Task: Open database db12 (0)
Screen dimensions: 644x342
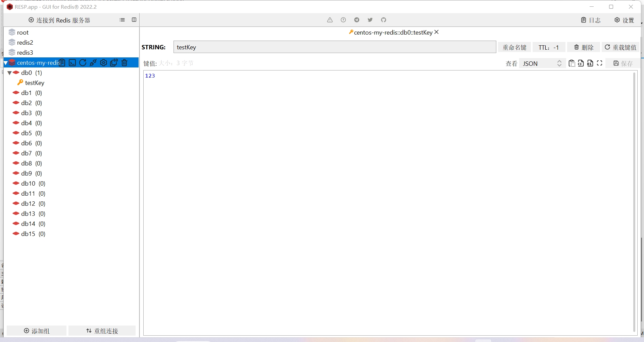Action: pyautogui.click(x=33, y=204)
